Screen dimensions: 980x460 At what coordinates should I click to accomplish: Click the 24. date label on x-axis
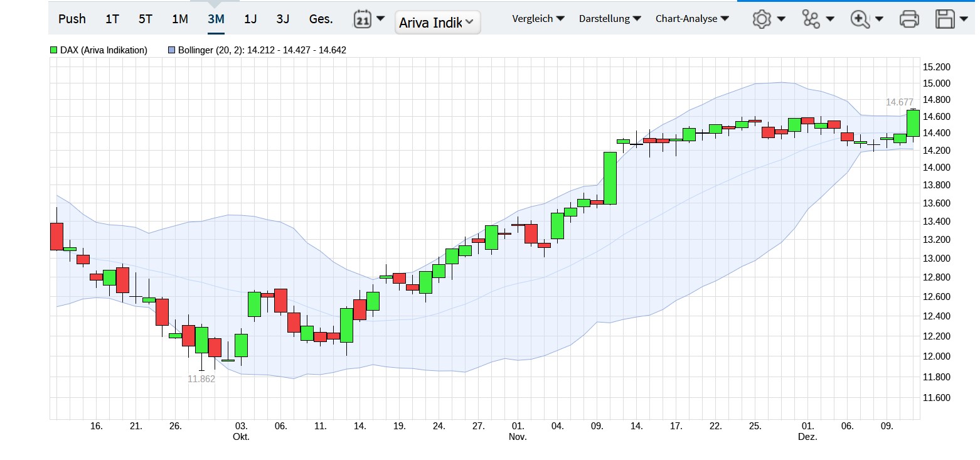pos(439,426)
